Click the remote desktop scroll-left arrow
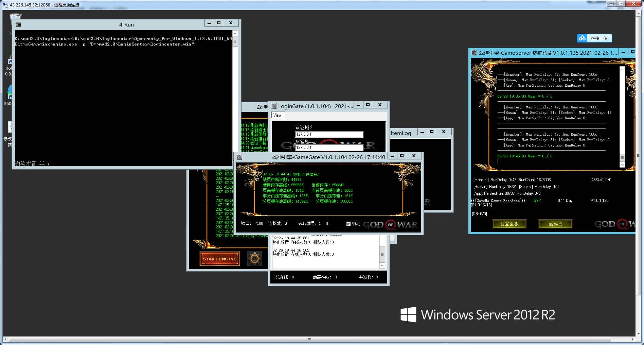Image resolution: width=644 pixels, height=345 pixels. 5,339
